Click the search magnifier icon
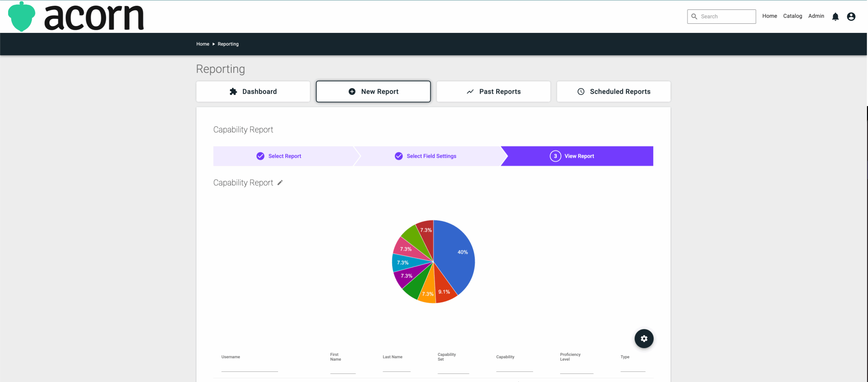Image resolution: width=868 pixels, height=382 pixels. point(694,17)
